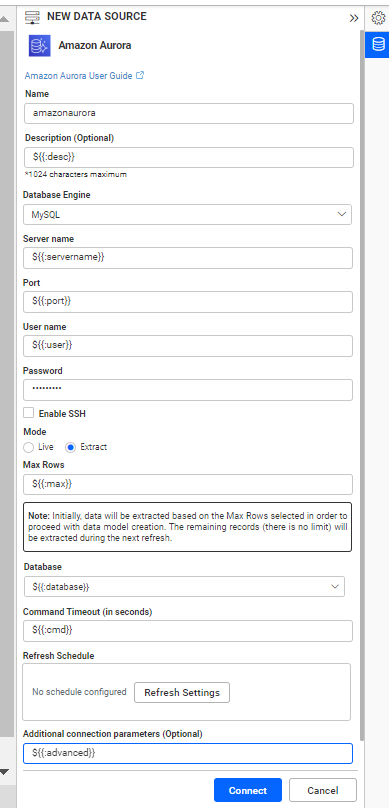Click the scroll up arrow on left
389x808 pixels.
click(4, 20)
